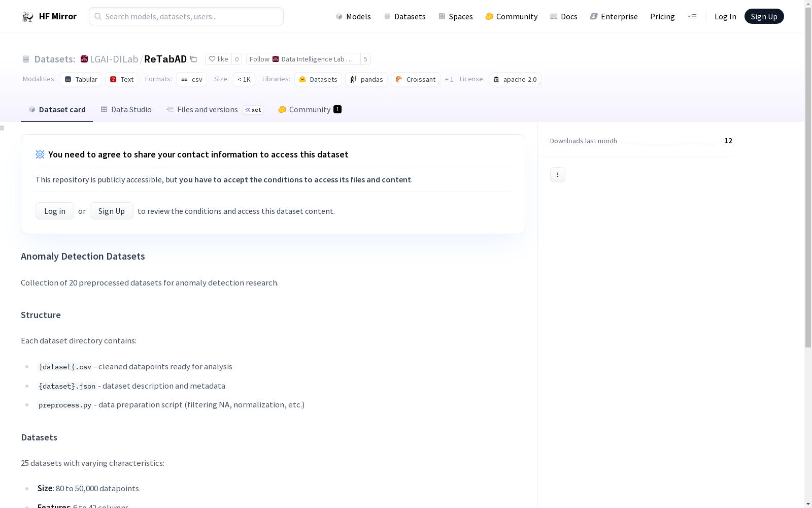The height and width of the screenshot is (508, 812).
Task: Click the gated access badge icon
Action: click(x=40, y=154)
